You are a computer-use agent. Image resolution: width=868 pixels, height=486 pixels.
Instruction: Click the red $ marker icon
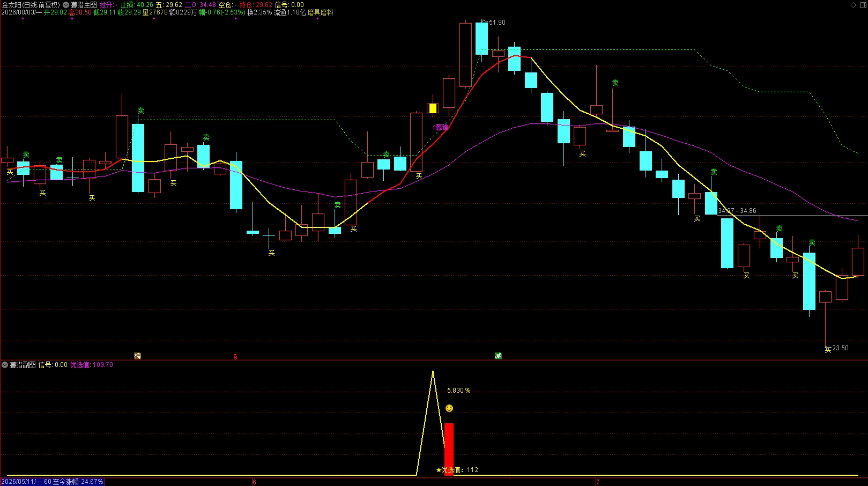pos(235,357)
